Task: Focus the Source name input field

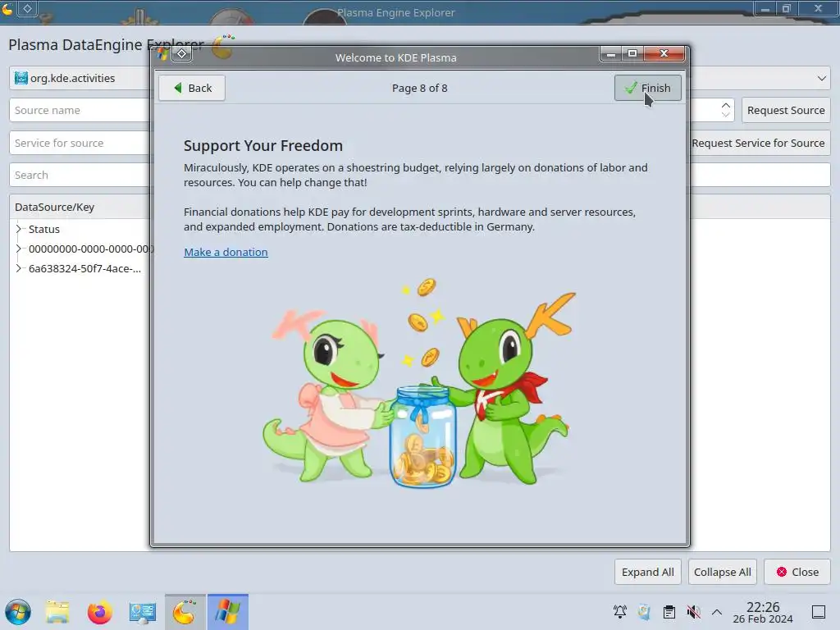Action: [80, 111]
